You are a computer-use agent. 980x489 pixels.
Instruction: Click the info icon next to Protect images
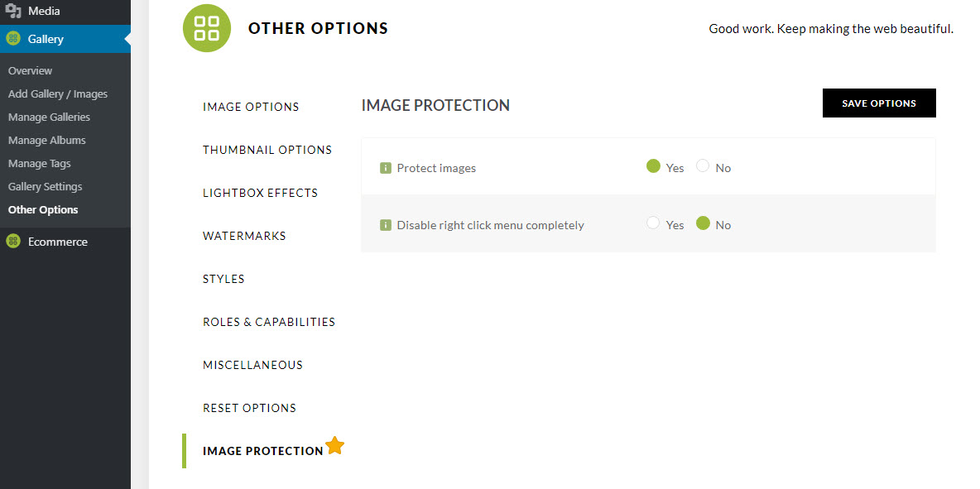[386, 167]
